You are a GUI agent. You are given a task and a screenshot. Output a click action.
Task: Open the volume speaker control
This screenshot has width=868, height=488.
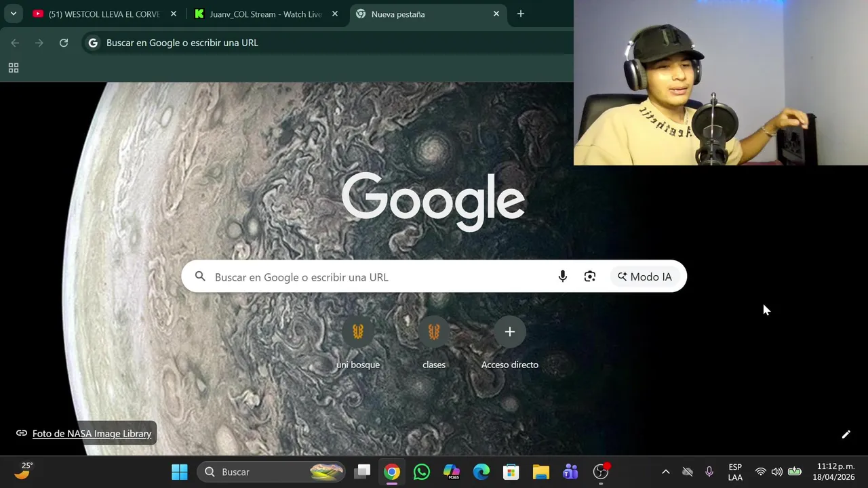click(x=777, y=472)
